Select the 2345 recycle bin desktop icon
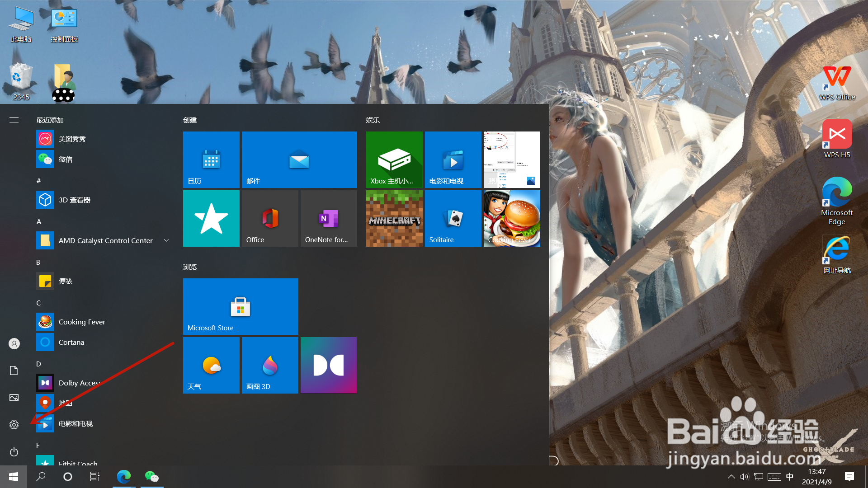Image resolution: width=868 pixels, height=488 pixels. (21, 81)
